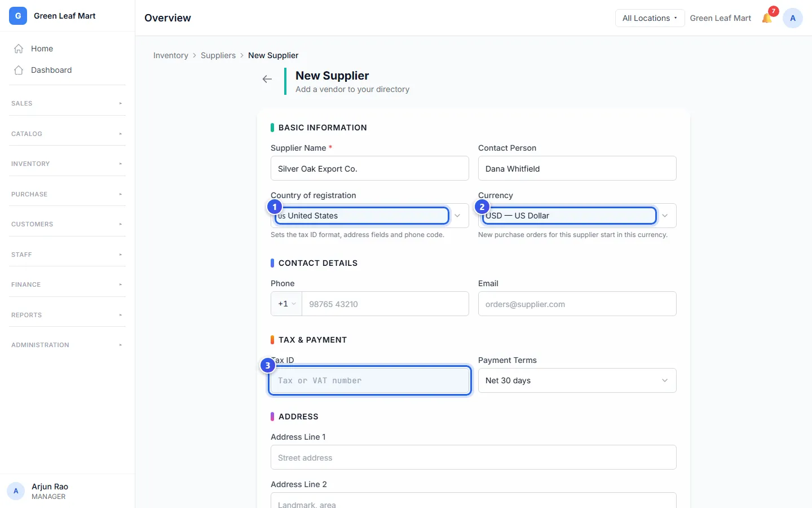Click the Suppliers breadcrumb link
The height and width of the screenshot is (508, 812).
coord(218,55)
